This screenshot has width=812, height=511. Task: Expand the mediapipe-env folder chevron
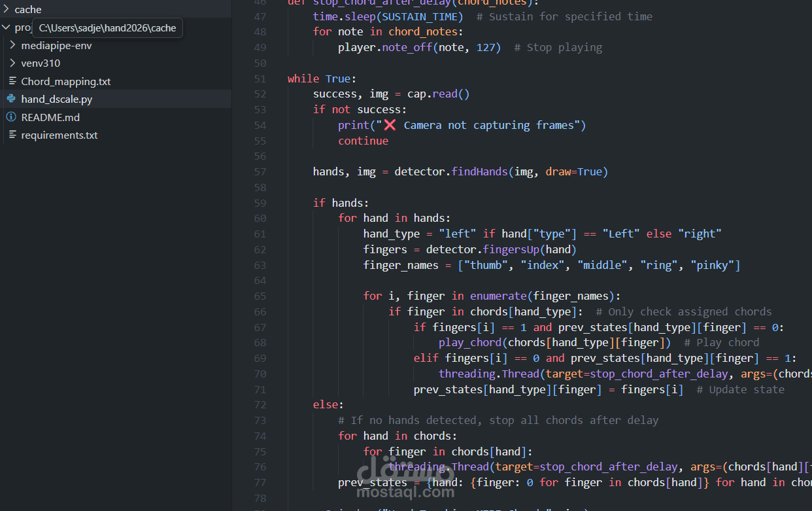[x=12, y=45]
